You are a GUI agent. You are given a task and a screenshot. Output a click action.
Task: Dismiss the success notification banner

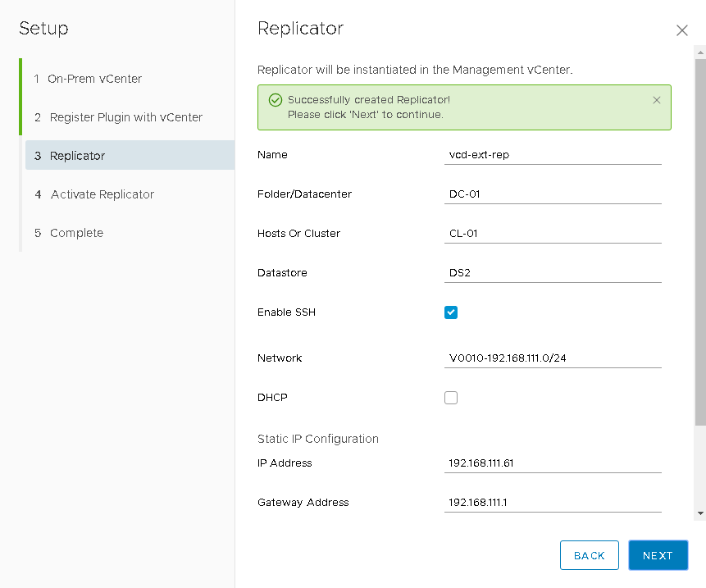click(x=656, y=100)
